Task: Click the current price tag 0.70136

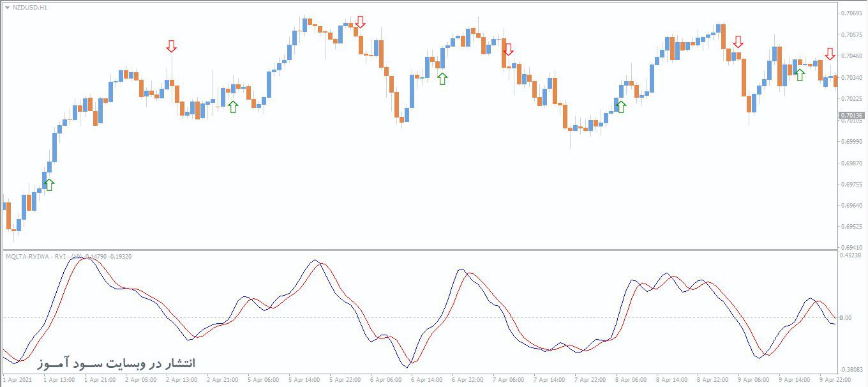Action: pos(851,116)
